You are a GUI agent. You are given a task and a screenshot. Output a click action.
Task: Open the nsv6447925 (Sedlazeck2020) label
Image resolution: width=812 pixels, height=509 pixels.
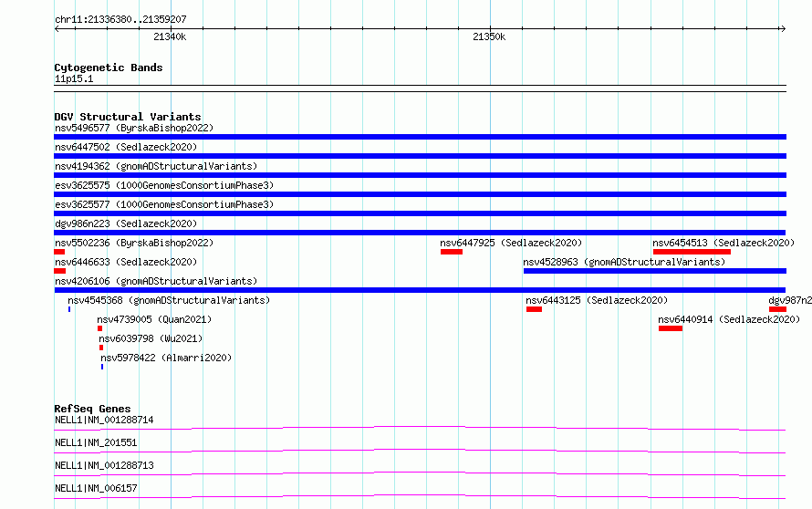pos(511,243)
